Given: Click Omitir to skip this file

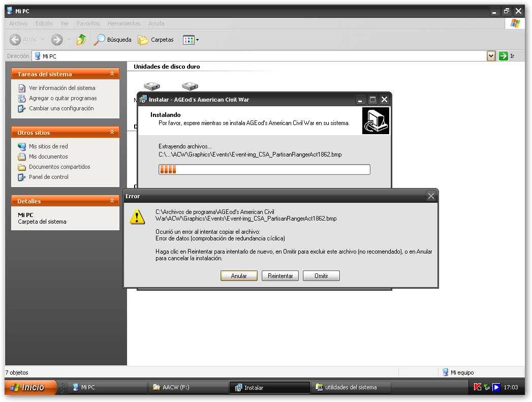Looking at the screenshot, I should pos(321,276).
